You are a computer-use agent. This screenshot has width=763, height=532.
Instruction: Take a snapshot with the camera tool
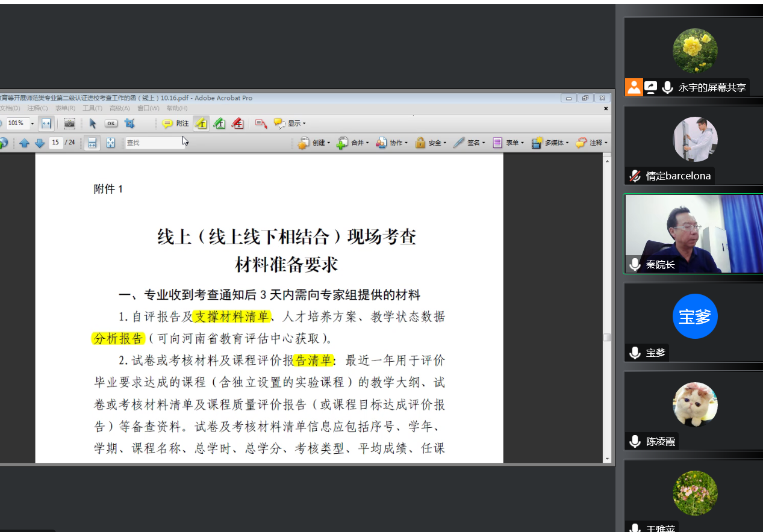(69, 123)
